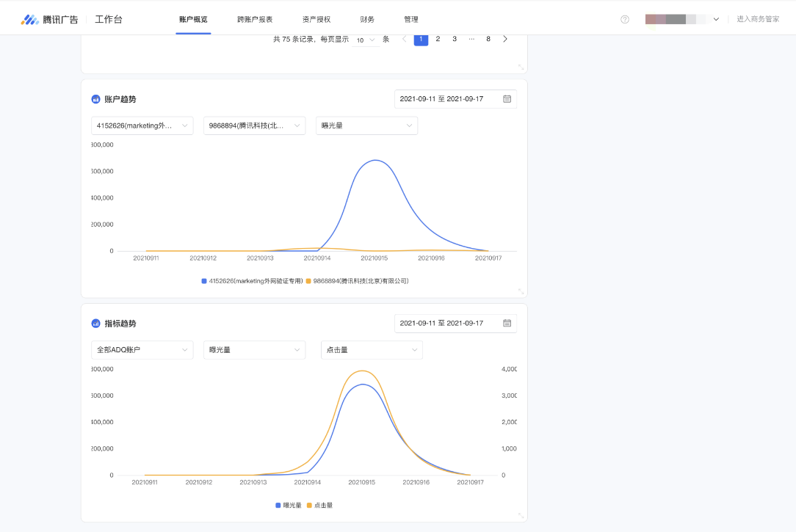The width and height of the screenshot is (796, 532).
Task: Open the 4152626 account selector dropdown
Action: (142, 125)
